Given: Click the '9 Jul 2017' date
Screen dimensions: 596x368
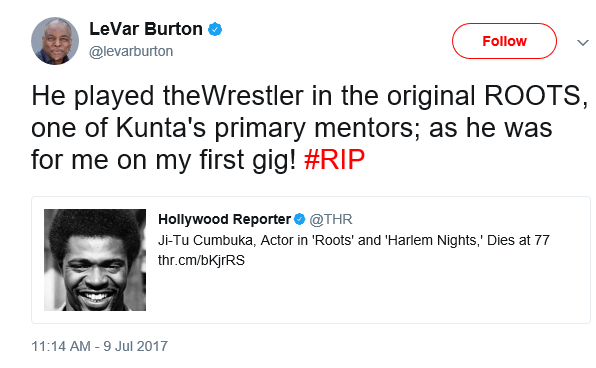Looking at the screenshot, I should (x=136, y=346).
